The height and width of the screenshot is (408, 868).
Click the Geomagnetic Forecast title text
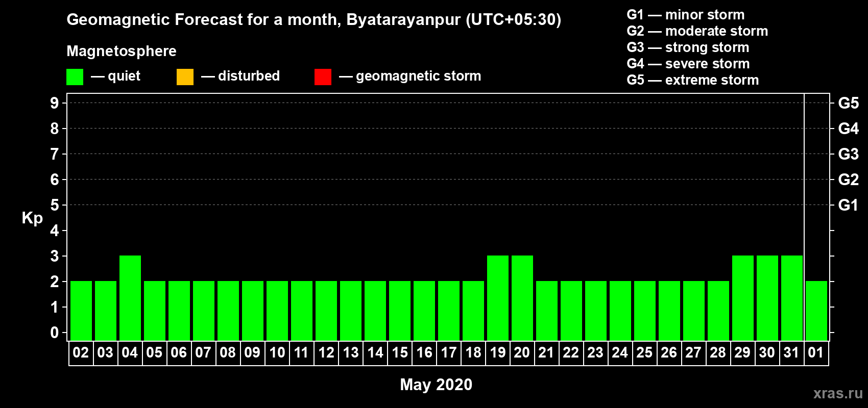pyautogui.click(x=314, y=20)
